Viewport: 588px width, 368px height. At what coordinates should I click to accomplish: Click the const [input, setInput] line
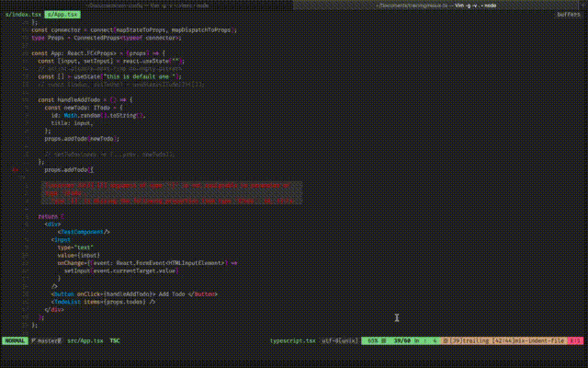(x=111, y=61)
